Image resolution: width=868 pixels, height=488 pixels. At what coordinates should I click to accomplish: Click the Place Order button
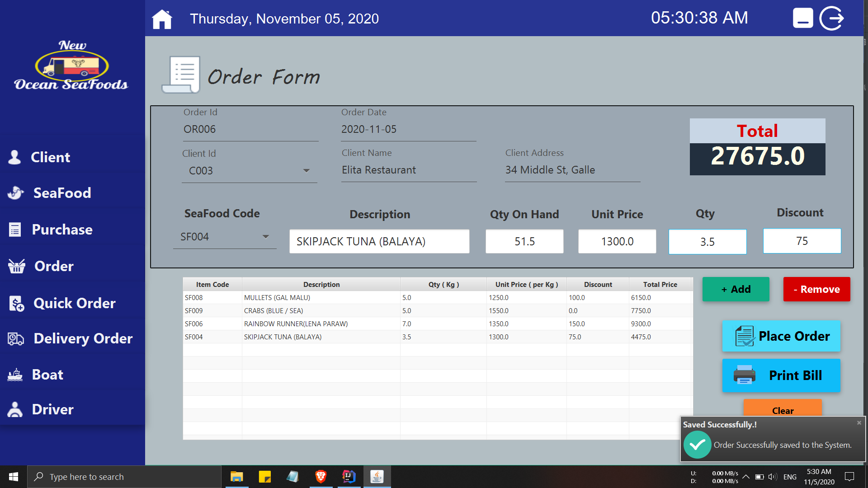[781, 336]
